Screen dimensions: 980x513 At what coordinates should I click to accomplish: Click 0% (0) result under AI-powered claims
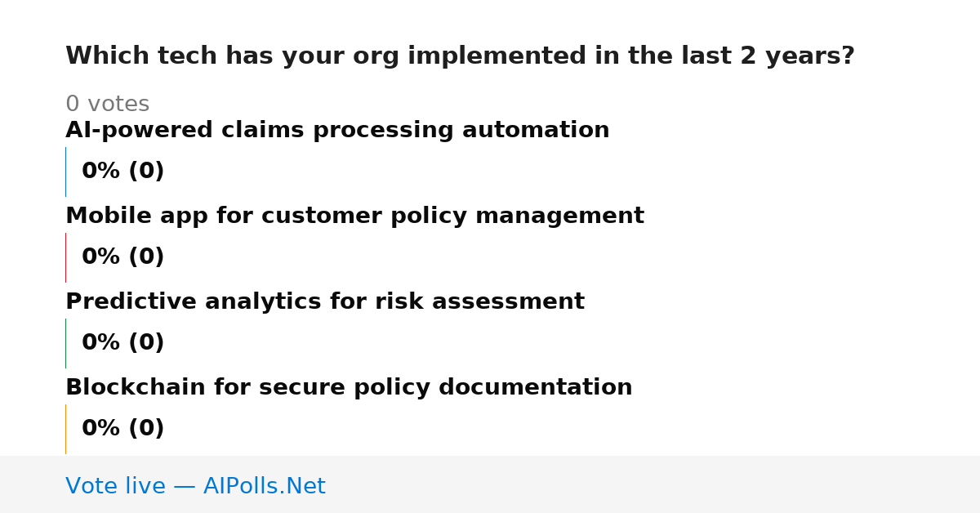122,172
